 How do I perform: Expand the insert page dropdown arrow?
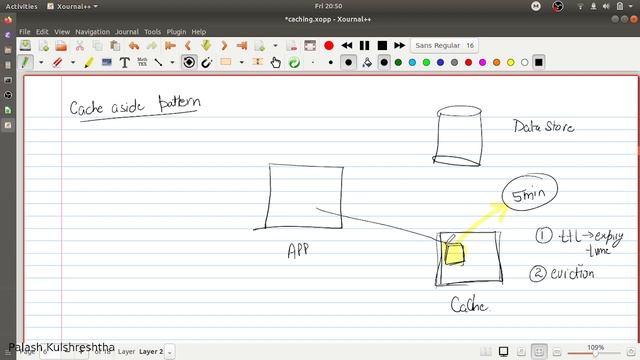pyautogui.click(x=275, y=45)
